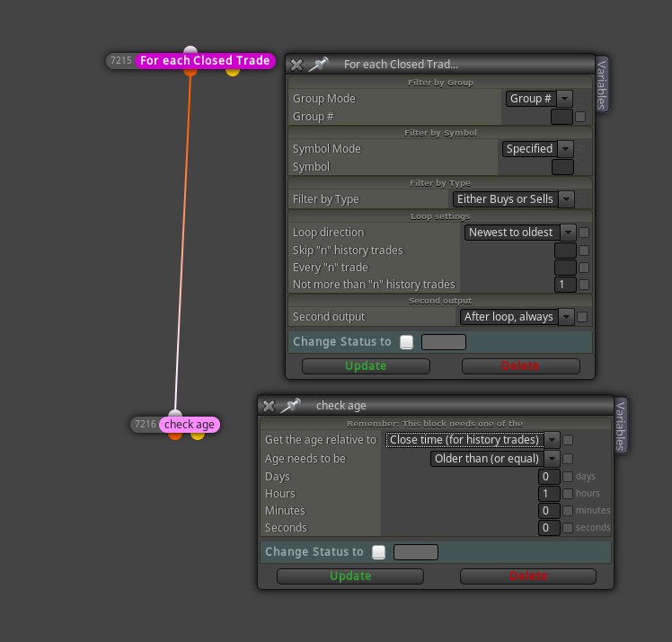Click the Days input field
The height and width of the screenshot is (642, 672).
(549, 477)
